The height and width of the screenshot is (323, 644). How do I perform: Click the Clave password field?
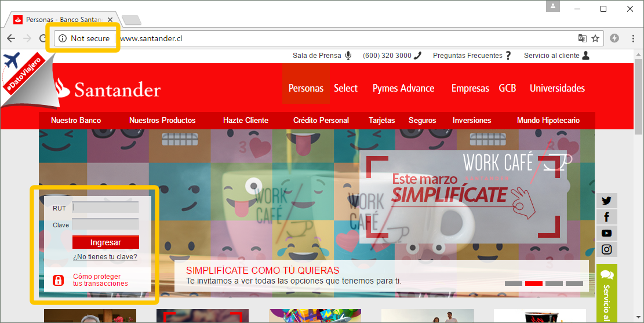105,224
